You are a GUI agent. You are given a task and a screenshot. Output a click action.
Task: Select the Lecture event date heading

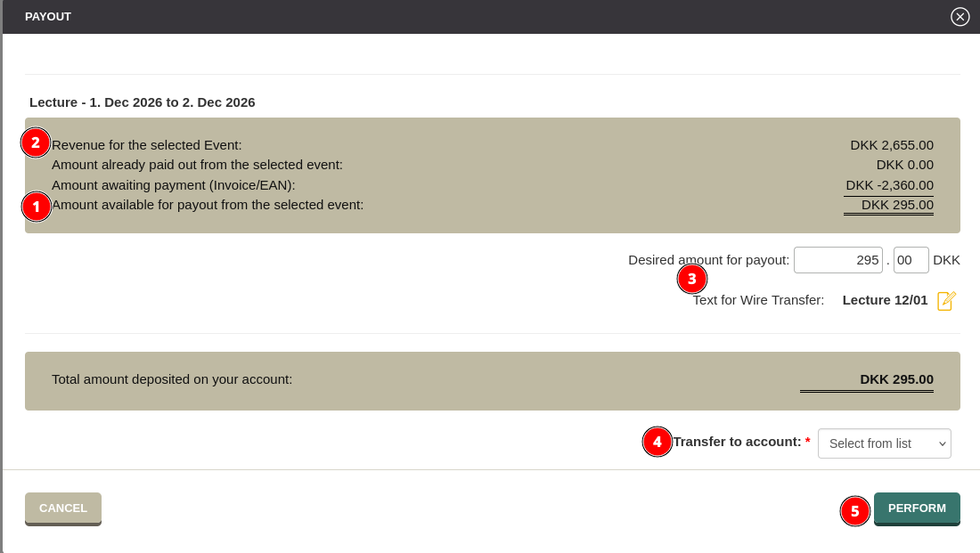pyautogui.click(x=142, y=102)
